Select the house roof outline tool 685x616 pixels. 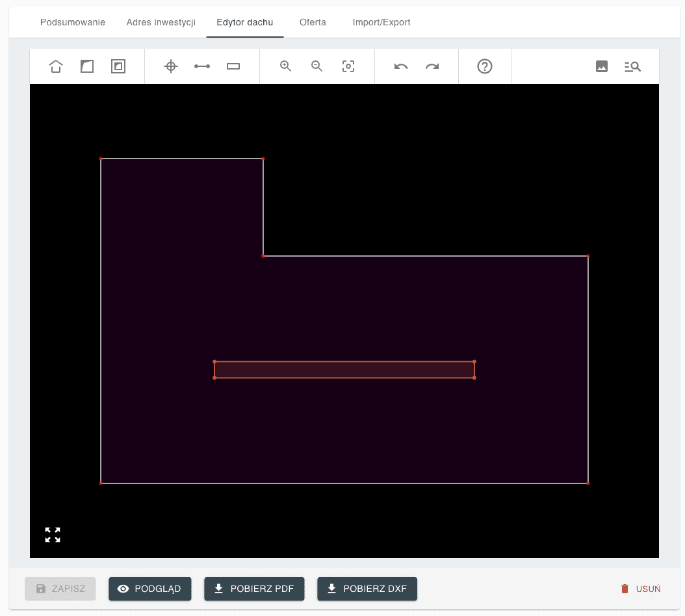coord(56,66)
